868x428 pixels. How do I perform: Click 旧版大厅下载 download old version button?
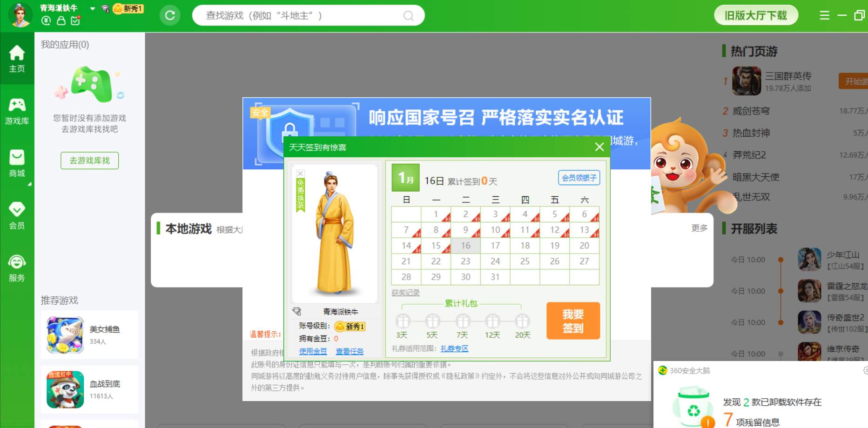coord(756,15)
